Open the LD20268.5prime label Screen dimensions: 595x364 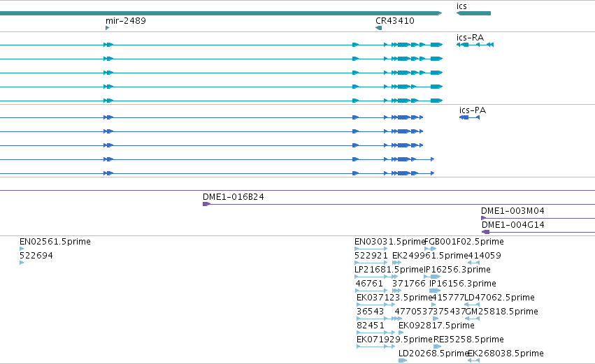click(433, 354)
